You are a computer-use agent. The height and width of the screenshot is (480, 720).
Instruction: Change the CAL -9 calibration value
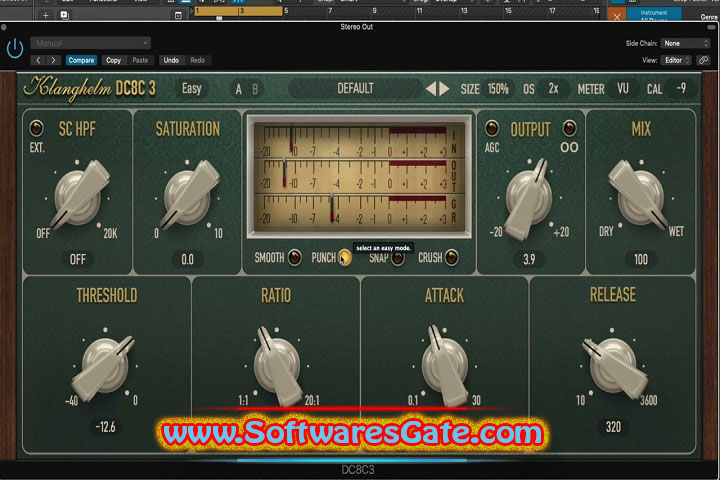[681, 89]
